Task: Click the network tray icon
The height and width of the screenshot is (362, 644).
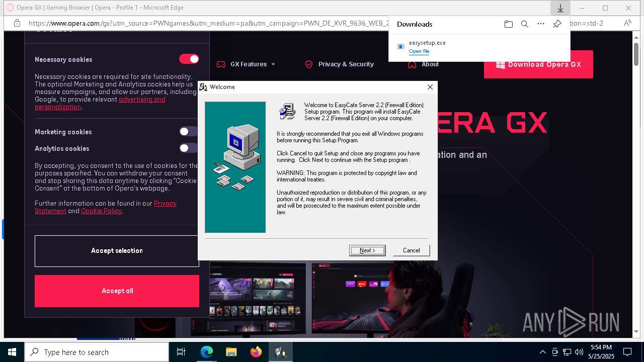Action: pyautogui.click(x=567, y=352)
